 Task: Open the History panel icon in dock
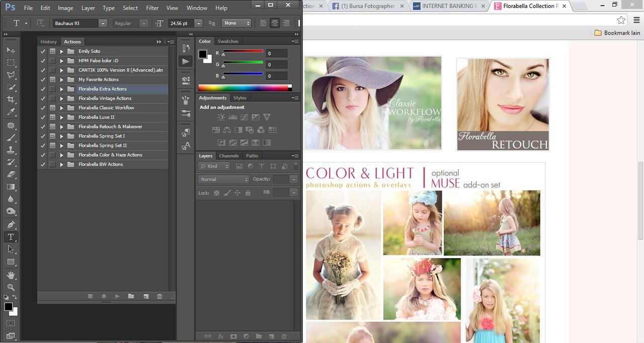click(186, 48)
